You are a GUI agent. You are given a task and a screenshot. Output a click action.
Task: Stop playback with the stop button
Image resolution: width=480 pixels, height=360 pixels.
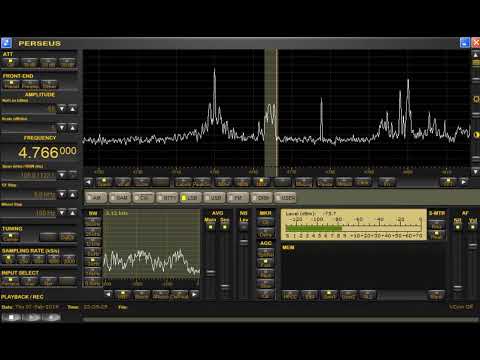12,317
